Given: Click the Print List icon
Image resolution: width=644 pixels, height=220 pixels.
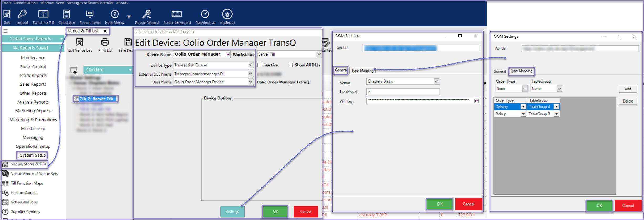Looking at the screenshot, I should point(105,42).
